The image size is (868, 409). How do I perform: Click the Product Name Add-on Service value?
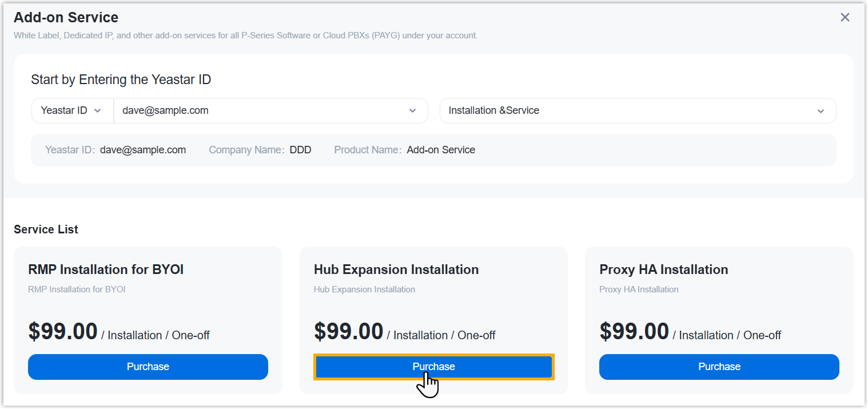pyautogui.click(x=441, y=150)
